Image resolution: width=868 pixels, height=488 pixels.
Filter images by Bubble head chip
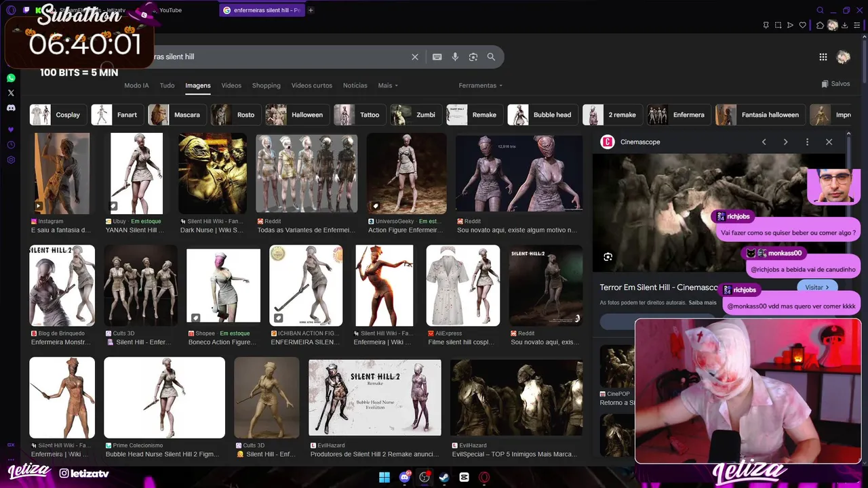click(x=542, y=115)
